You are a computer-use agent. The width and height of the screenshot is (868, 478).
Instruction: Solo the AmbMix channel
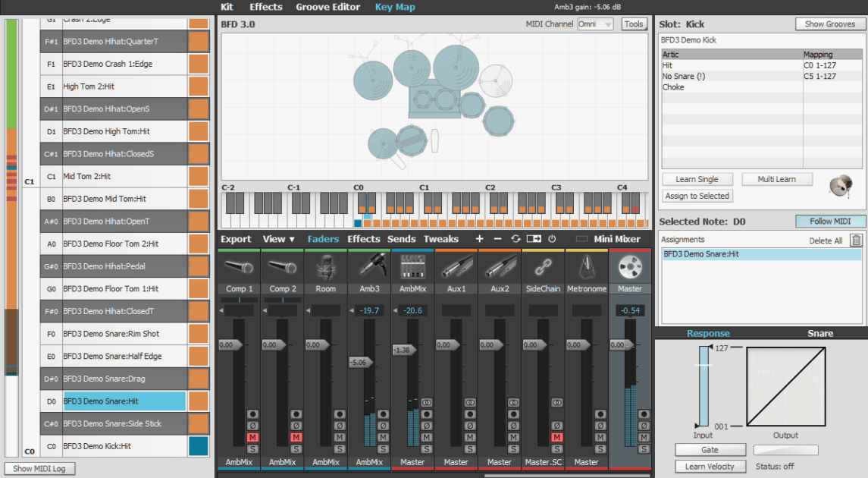pos(426,449)
